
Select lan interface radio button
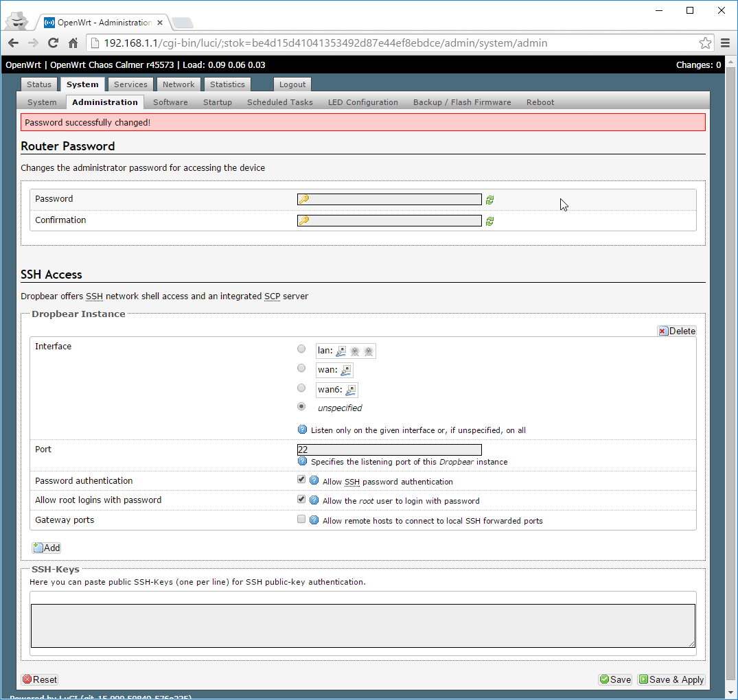pos(301,349)
